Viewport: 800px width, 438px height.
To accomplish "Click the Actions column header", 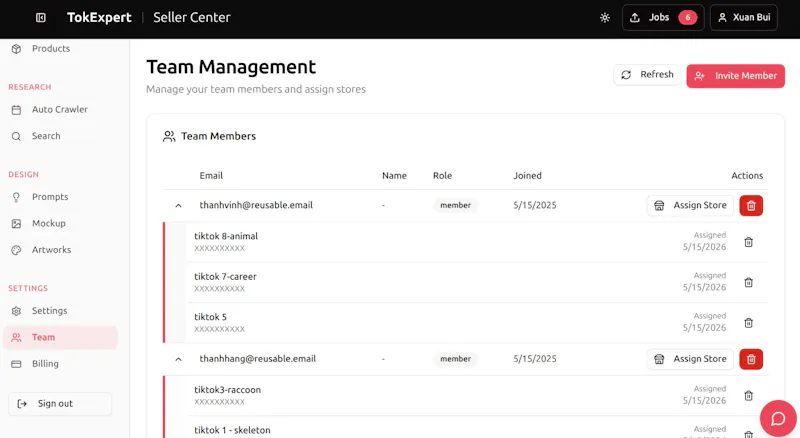I will click(747, 176).
